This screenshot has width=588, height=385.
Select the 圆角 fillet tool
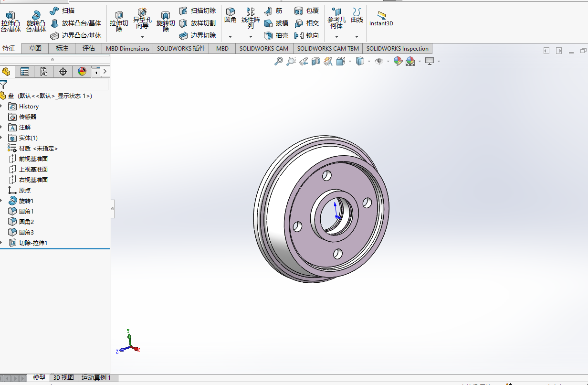pos(231,16)
